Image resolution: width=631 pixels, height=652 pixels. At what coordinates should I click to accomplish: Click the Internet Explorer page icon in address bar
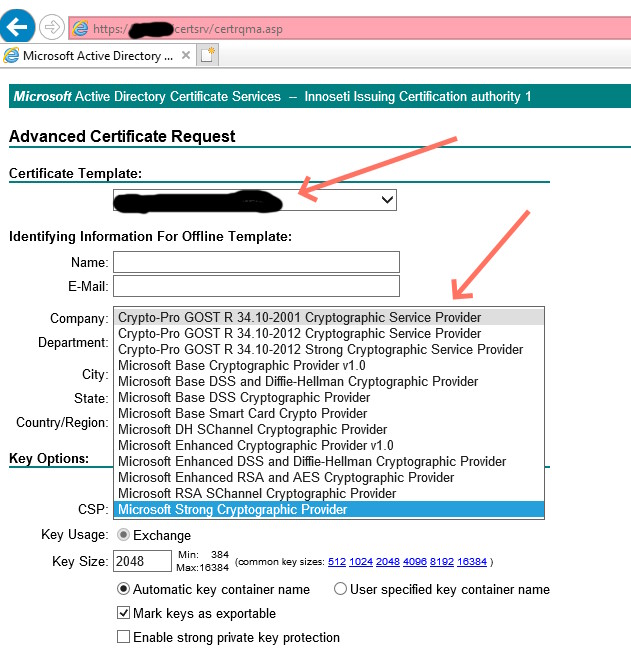[79, 29]
